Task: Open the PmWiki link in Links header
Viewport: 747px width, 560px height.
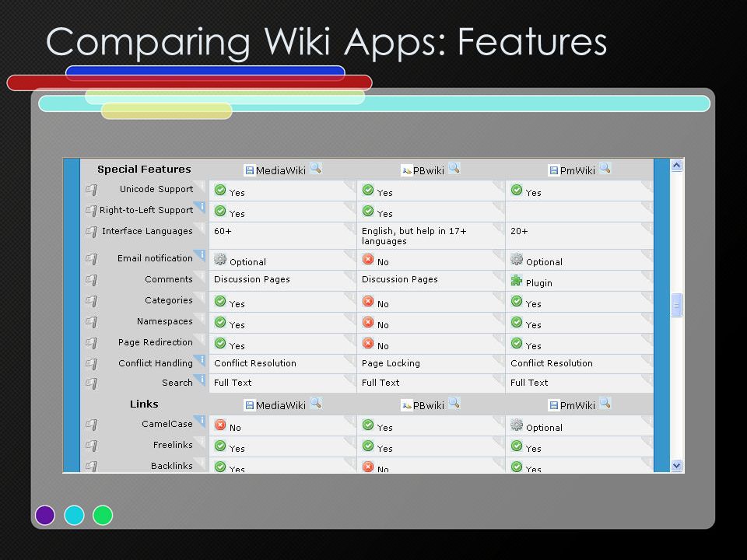Action: 577,405
